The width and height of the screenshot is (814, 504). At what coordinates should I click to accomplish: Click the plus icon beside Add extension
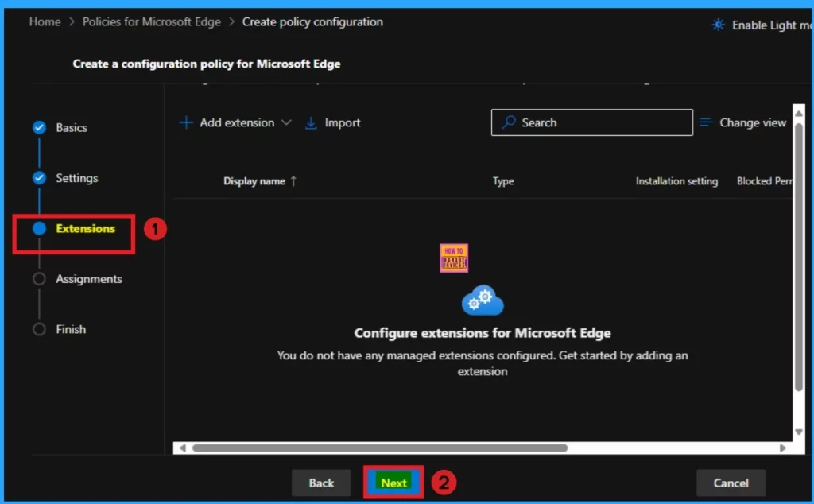[186, 123]
